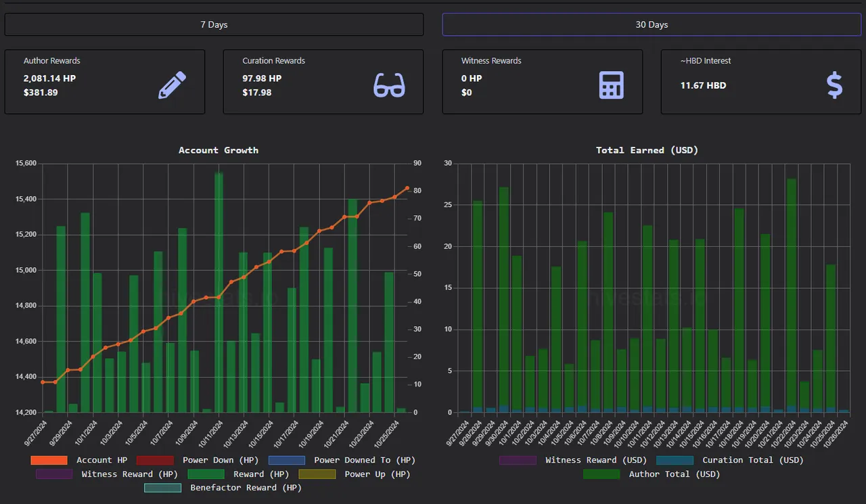Click the Power Downed To (HP) legend label
This screenshot has width=866, height=504.
pyautogui.click(x=365, y=460)
